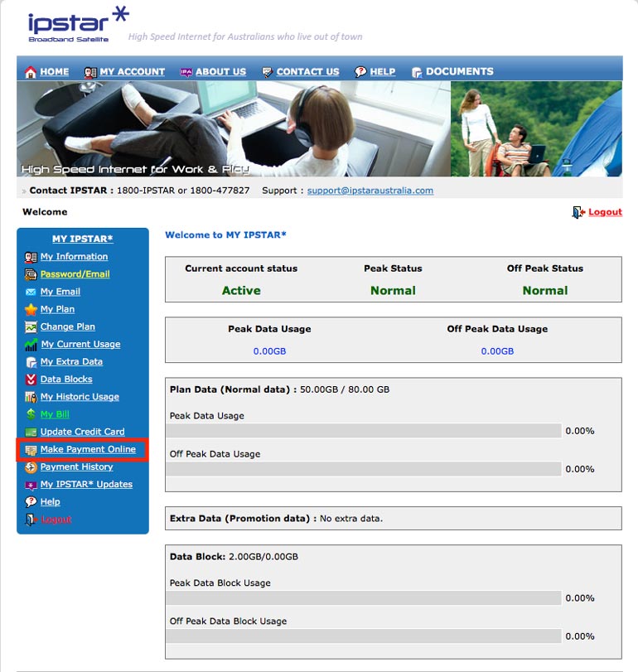Open the MY ACCOUNT menu item
The height and width of the screenshot is (672, 638).
pos(132,71)
